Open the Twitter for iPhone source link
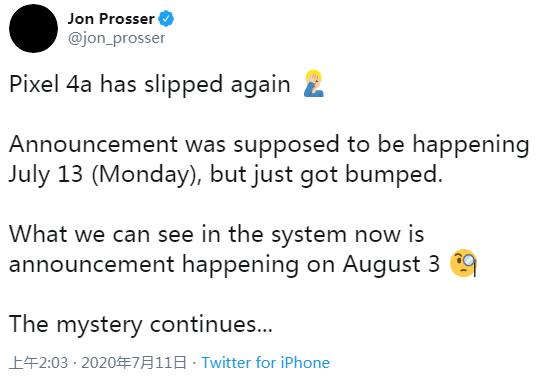540x387 pixels. click(266, 363)
